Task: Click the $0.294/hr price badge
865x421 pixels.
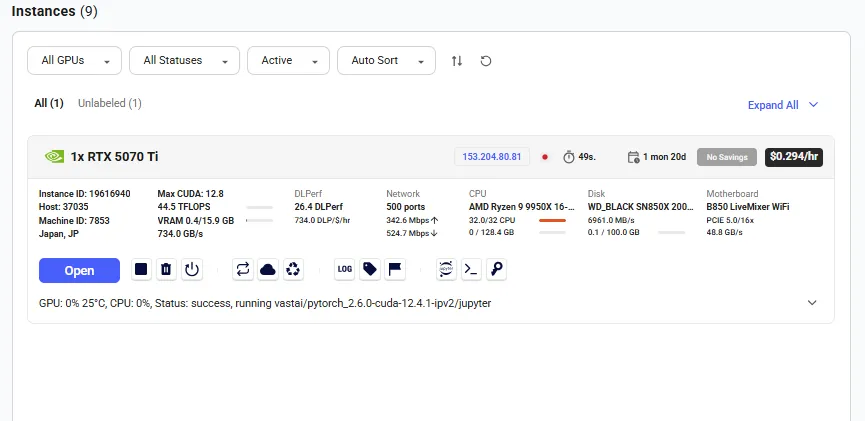Action: [x=794, y=157]
